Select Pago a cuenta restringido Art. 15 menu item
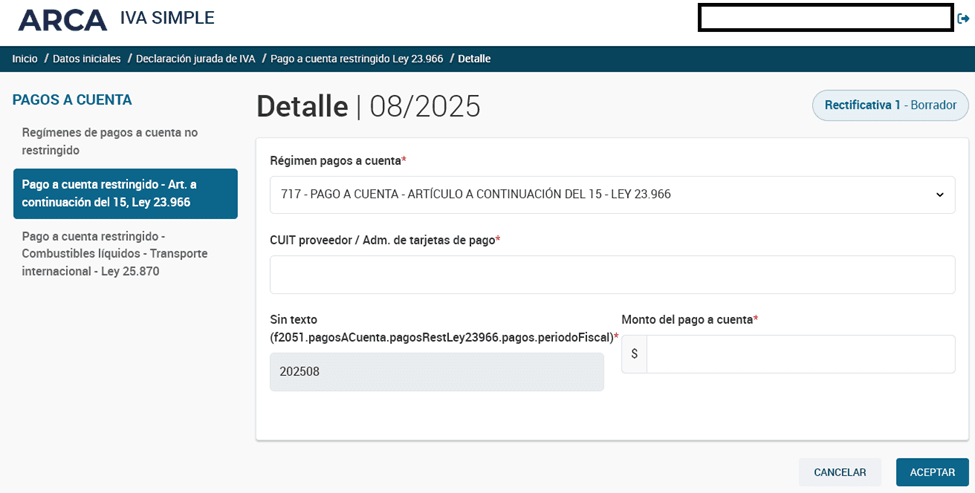The image size is (975, 493). click(x=125, y=193)
